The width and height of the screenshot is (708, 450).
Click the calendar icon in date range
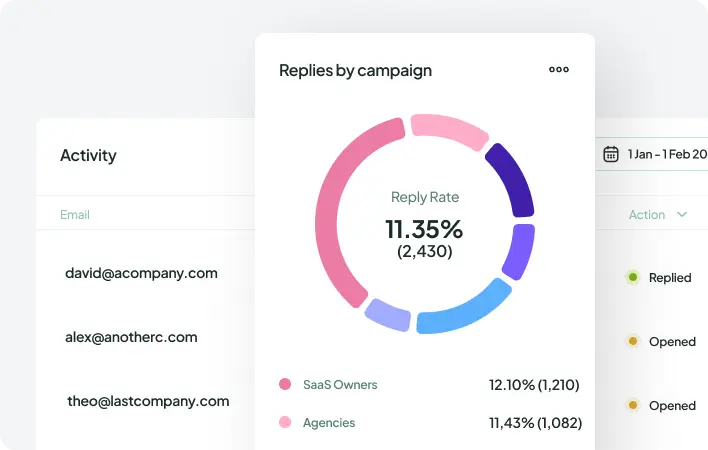(x=611, y=154)
